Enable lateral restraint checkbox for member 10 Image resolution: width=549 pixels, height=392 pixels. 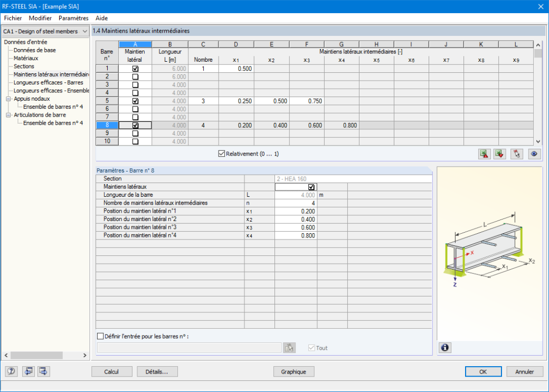pos(135,141)
